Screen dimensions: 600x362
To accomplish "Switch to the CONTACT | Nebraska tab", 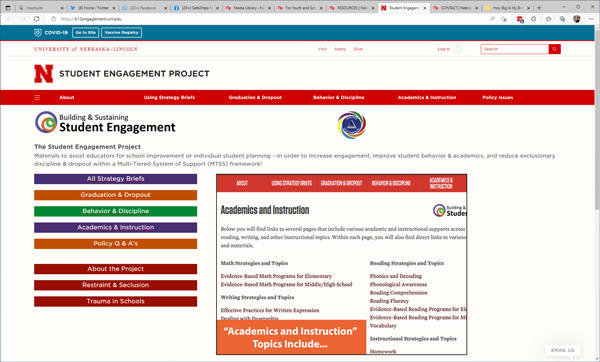I will coord(455,8).
